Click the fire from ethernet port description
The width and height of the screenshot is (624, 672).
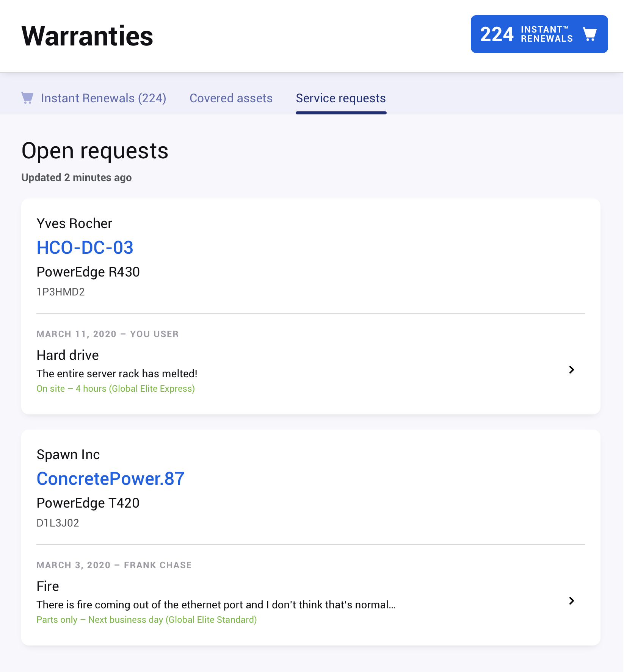click(216, 605)
